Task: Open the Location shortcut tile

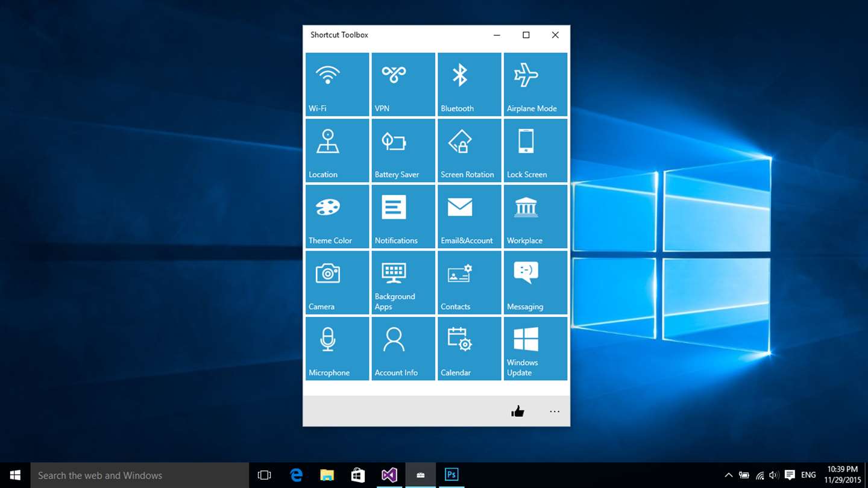Action: (337, 151)
